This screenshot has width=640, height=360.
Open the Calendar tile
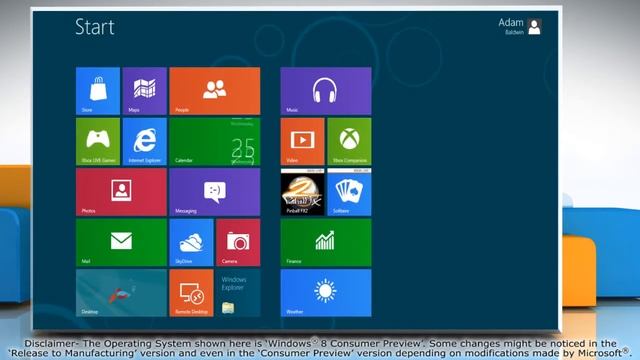click(215, 142)
